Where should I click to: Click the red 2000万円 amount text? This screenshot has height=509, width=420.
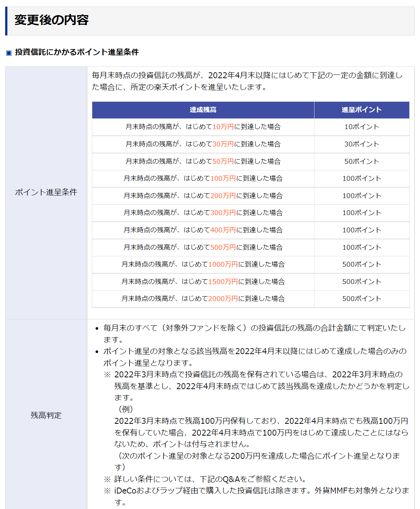coord(223,299)
